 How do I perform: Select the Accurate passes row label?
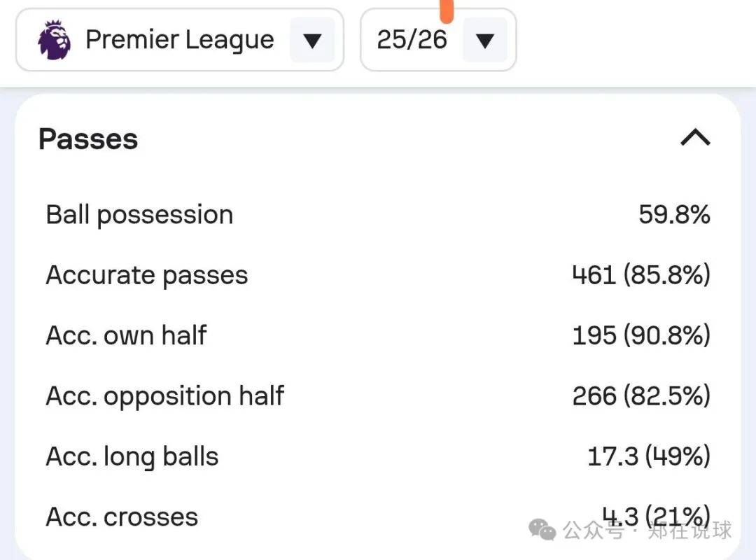(147, 275)
